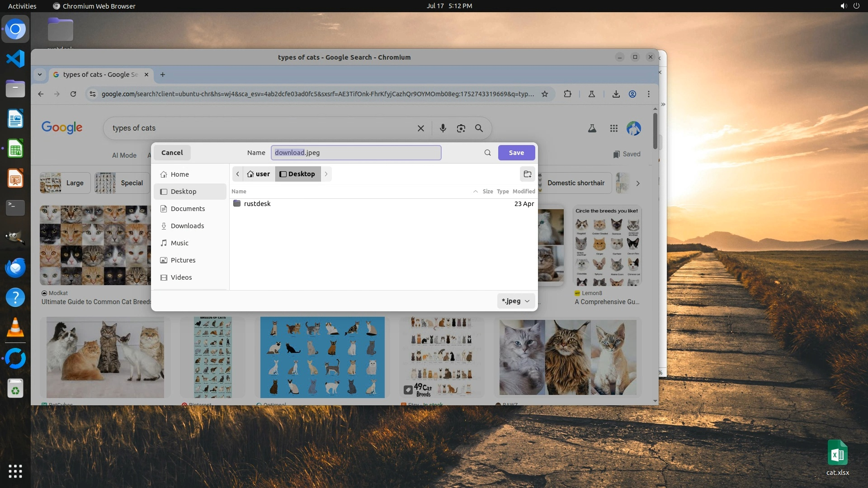Sort files by Name column header
Viewport: 868px width, 488px height.
[x=239, y=192]
